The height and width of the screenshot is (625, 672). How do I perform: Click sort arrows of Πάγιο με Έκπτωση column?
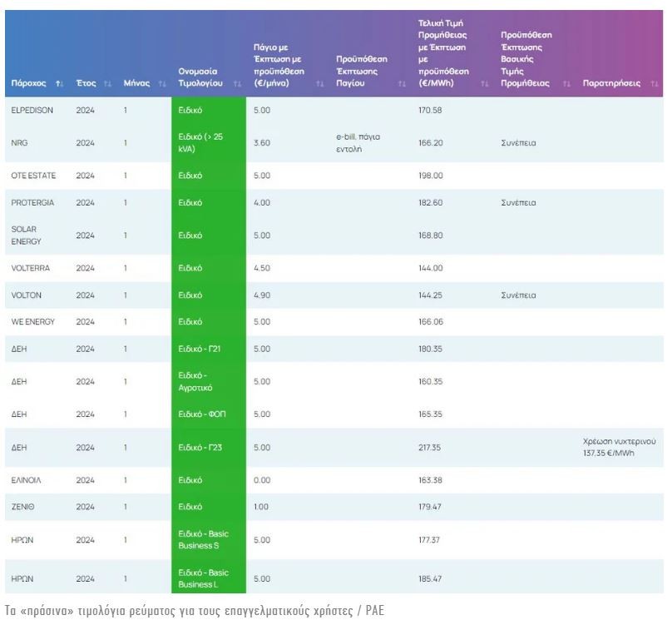(319, 84)
